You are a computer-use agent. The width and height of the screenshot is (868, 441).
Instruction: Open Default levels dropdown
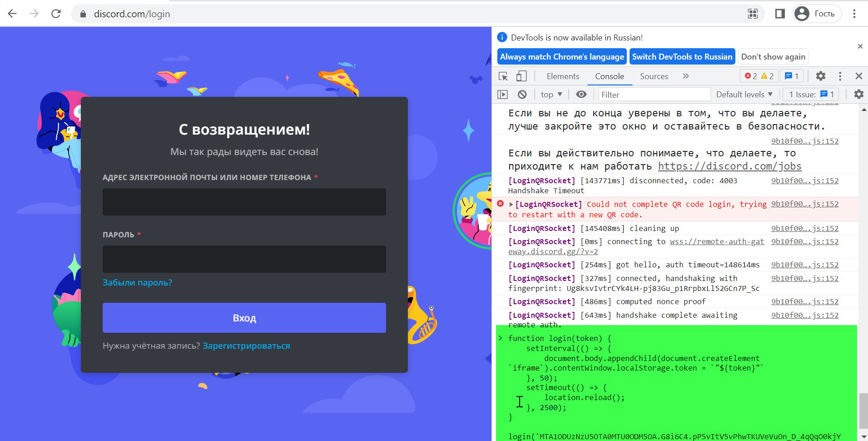[x=744, y=95]
